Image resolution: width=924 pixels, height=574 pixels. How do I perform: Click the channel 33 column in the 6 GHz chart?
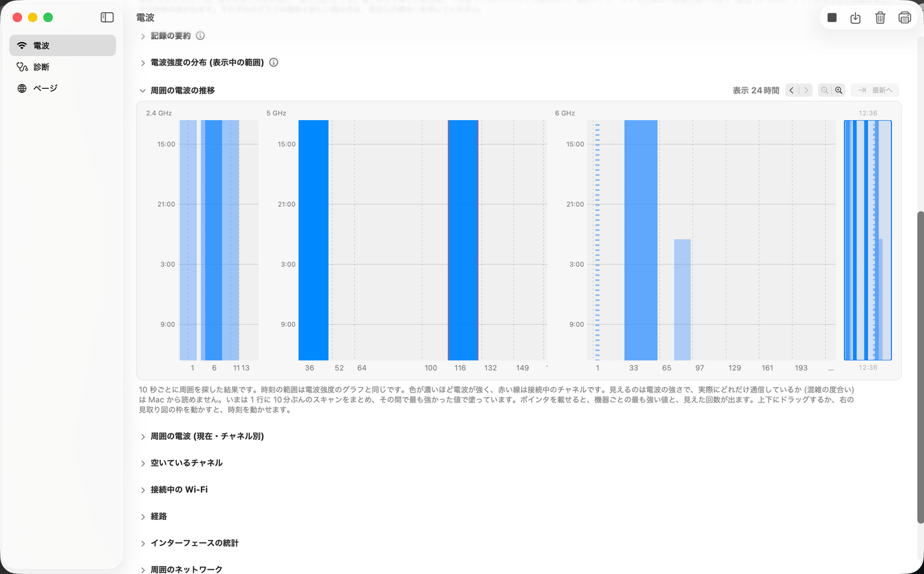click(641, 240)
